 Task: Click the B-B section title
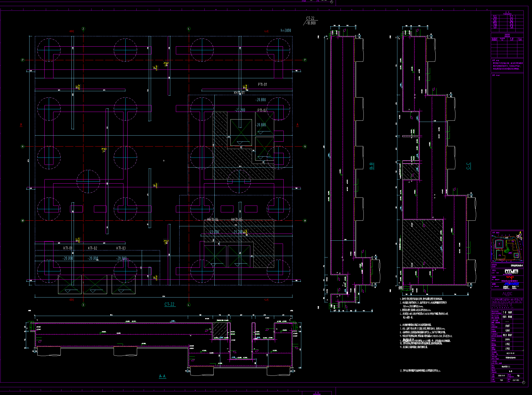coord(371,166)
